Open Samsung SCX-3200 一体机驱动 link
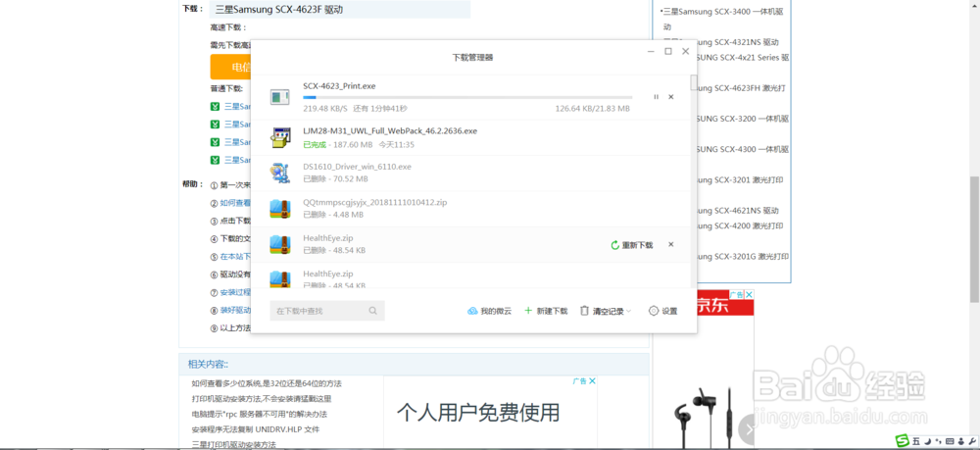The image size is (980, 450). [743, 119]
